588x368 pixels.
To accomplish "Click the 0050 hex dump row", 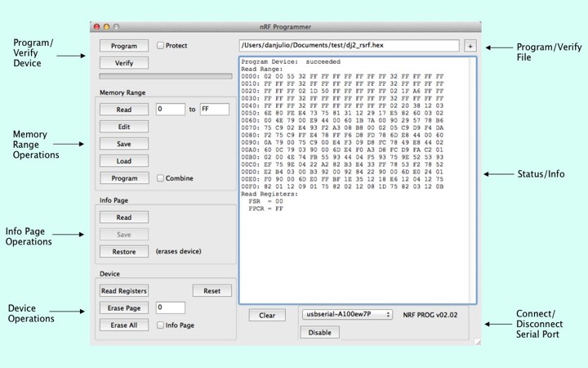I will click(342, 113).
